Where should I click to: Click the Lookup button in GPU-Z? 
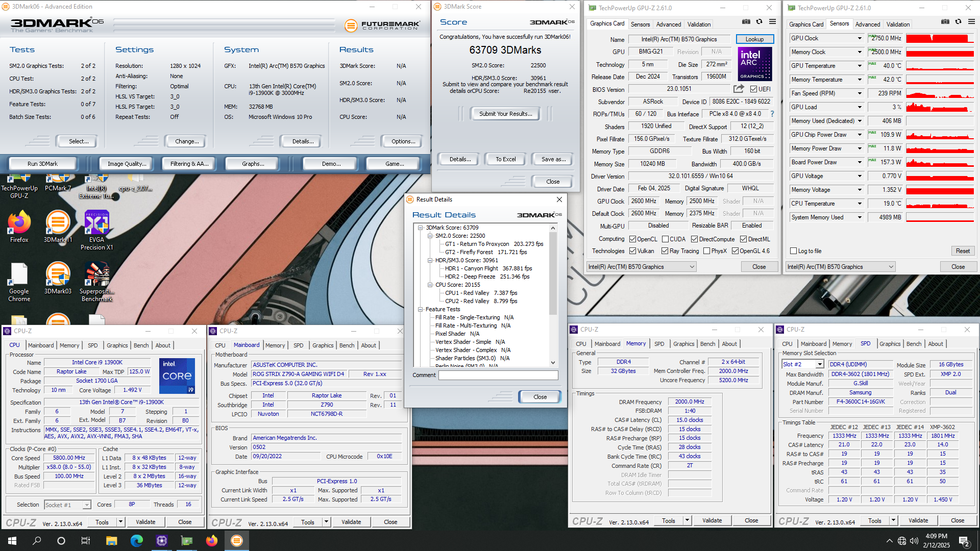click(754, 39)
